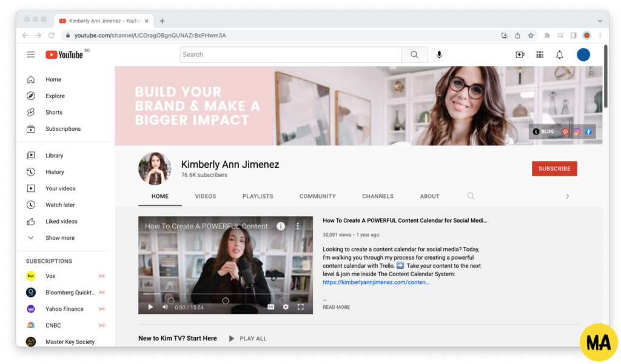Open the Yahoo Finance subscription

[x=63, y=309]
